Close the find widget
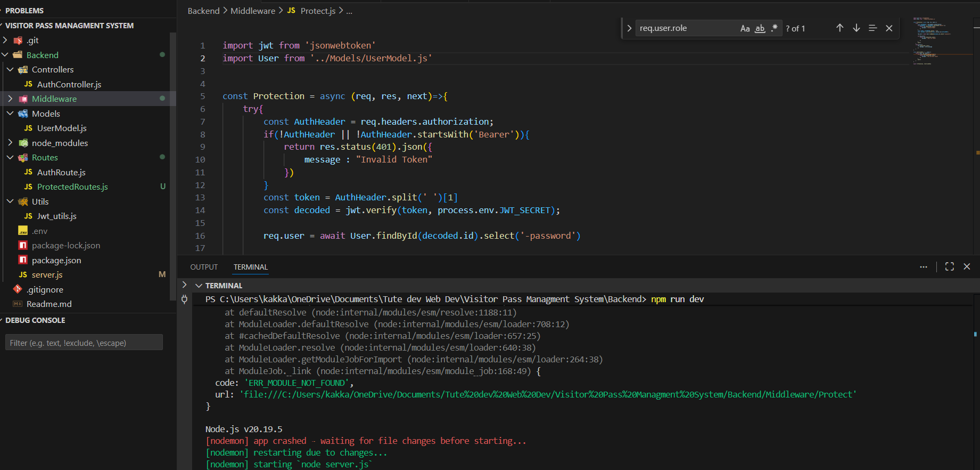Image resolution: width=980 pixels, height=470 pixels. [x=889, y=28]
